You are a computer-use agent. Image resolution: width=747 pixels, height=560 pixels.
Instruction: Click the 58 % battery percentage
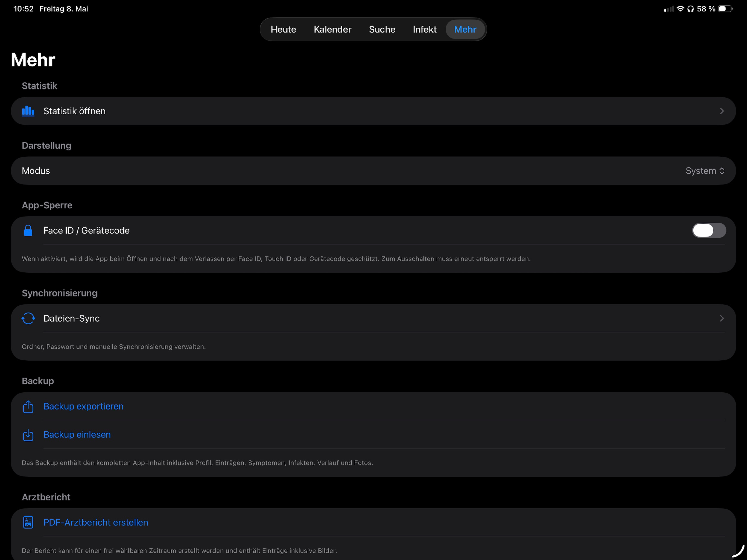(706, 9)
